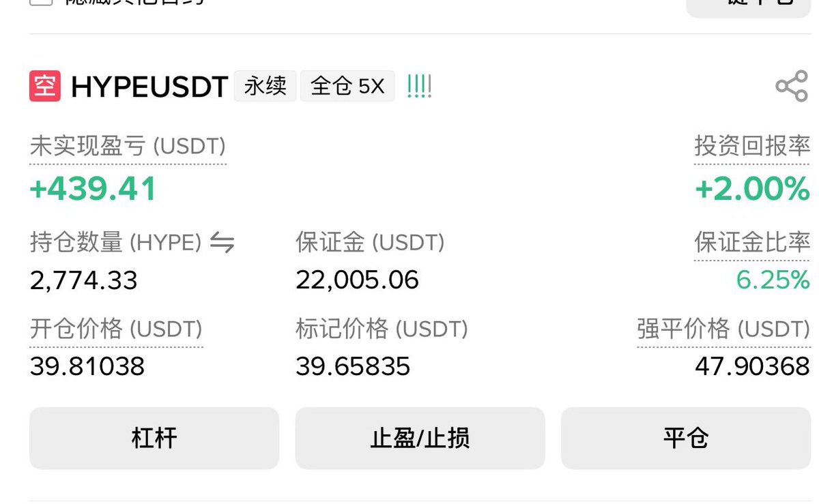Tap the +439.41 unrealized profit value
This screenshot has width=819, height=504.
point(93,189)
